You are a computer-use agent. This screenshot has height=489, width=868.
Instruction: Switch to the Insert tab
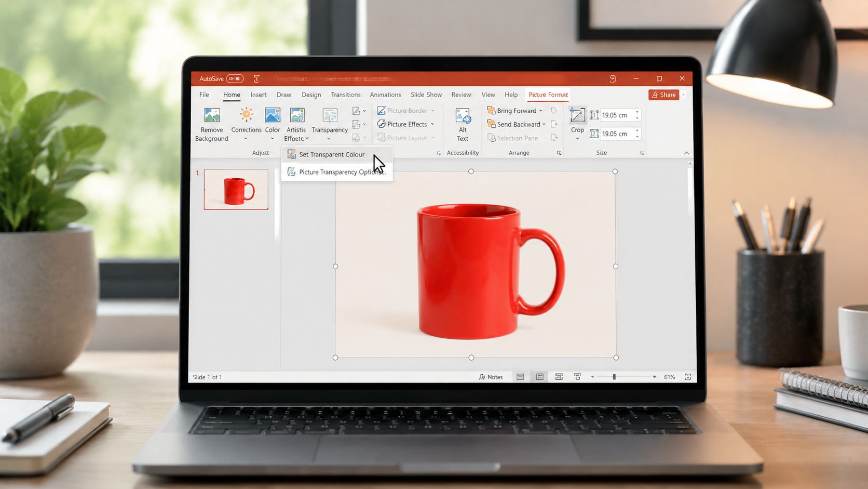(x=259, y=95)
